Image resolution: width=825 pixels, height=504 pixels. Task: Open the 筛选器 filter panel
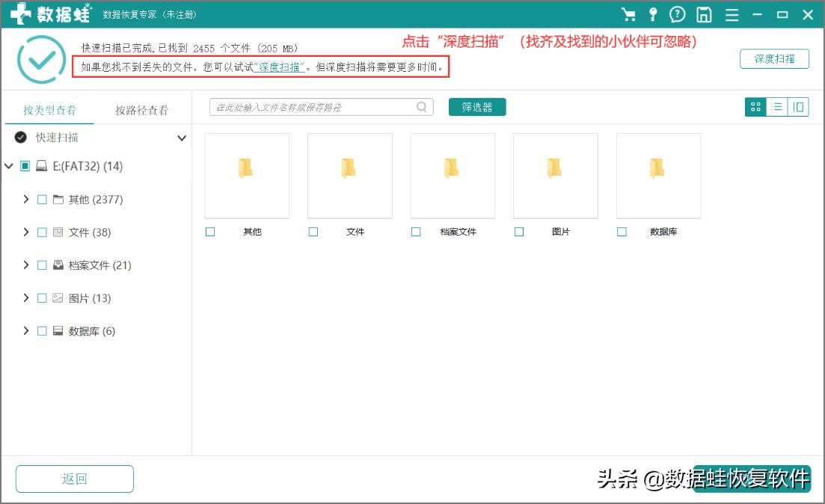(x=476, y=107)
